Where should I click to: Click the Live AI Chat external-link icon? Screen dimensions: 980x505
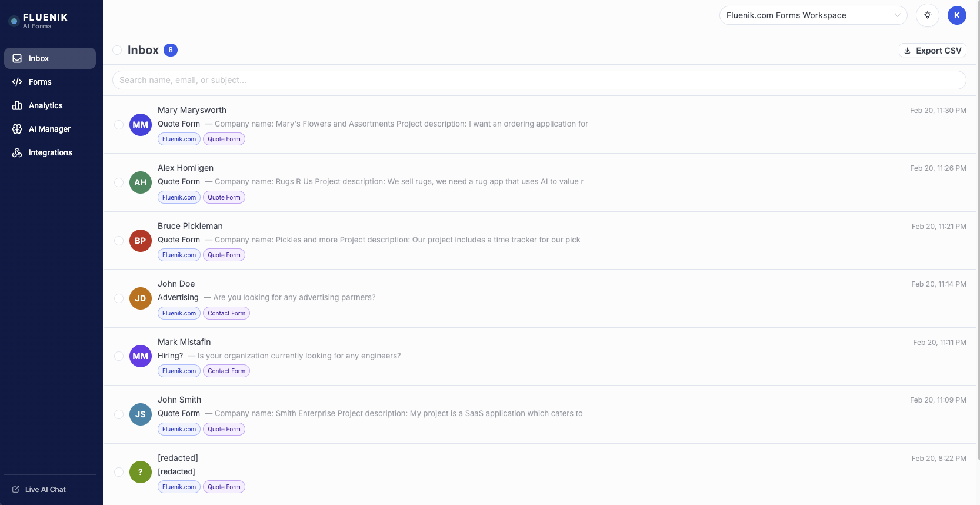point(16,489)
